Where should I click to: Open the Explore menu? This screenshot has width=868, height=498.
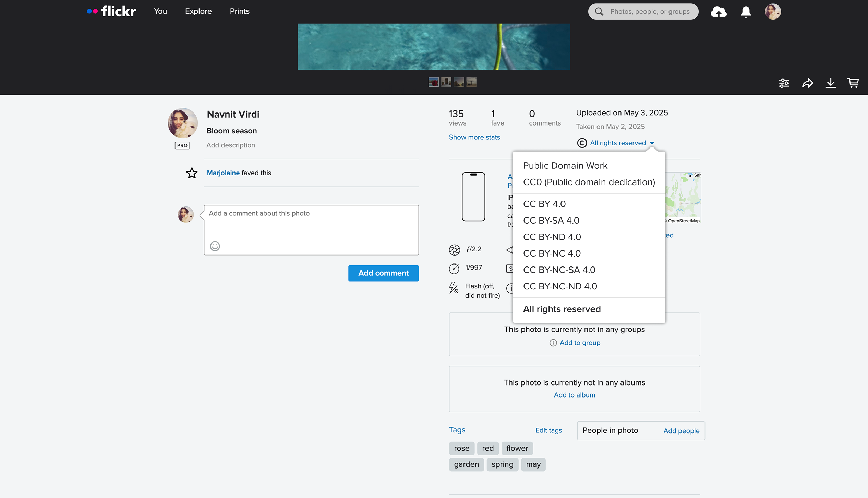[x=198, y=11]
